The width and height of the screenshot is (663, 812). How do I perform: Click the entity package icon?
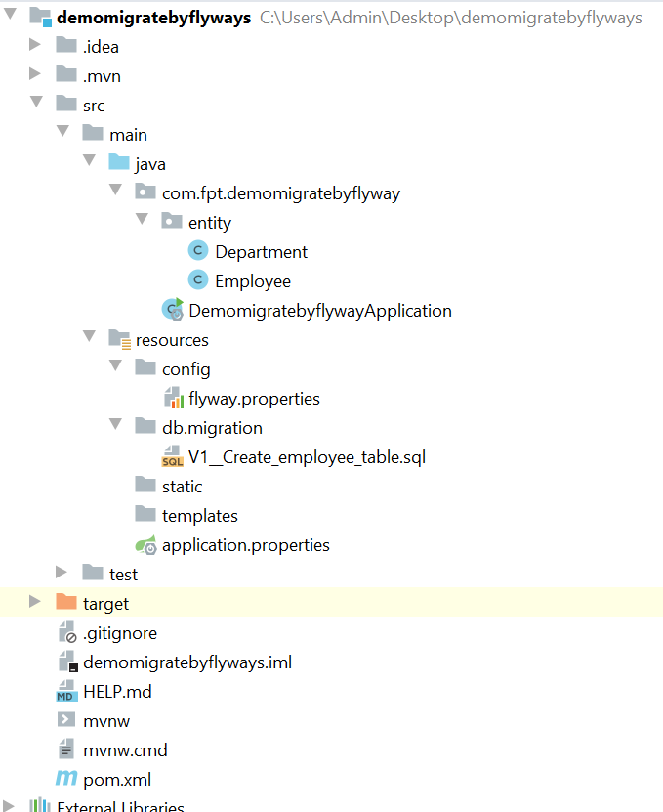[172, 221]
